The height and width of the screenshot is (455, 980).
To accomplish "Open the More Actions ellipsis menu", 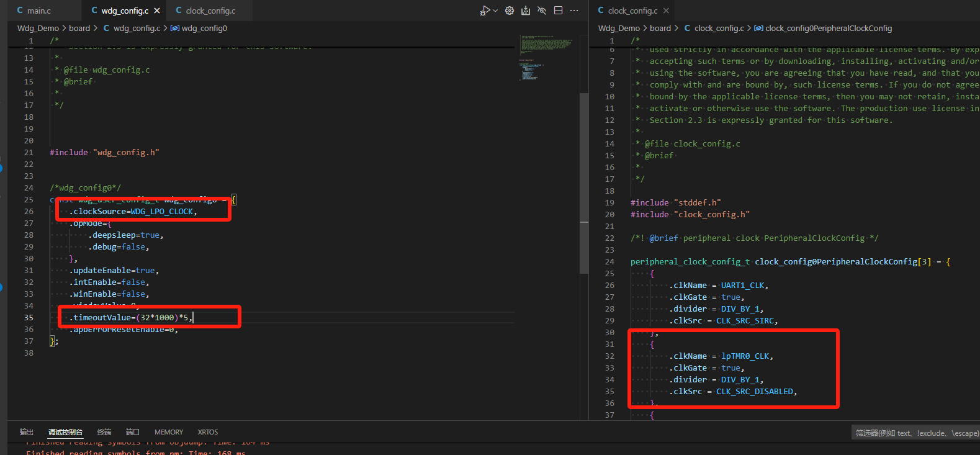I will click(574, 11).
